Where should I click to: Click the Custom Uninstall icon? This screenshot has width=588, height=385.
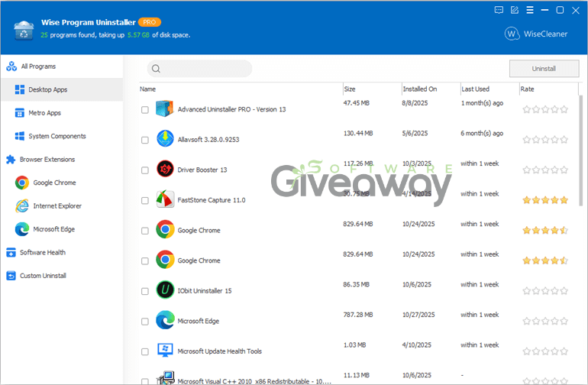(x=11, y=276)
